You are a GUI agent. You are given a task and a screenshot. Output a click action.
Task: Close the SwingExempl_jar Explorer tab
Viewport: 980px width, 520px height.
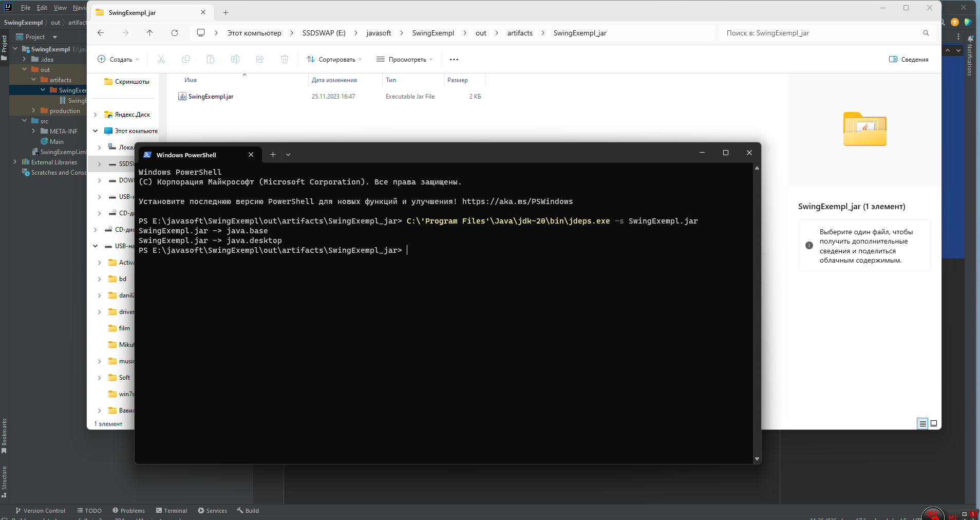pyautogui.click(x=203, y=12)
